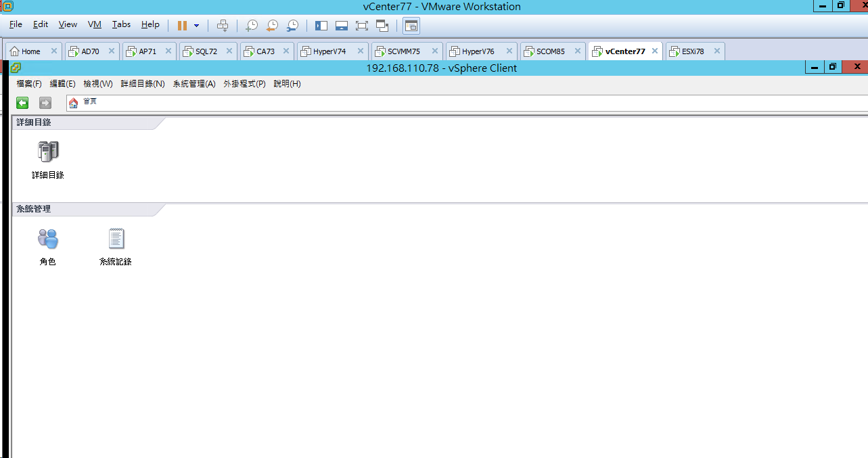Minimize the vSphere Client window
The height and width of the screenshot is (458, 868).
815,67
